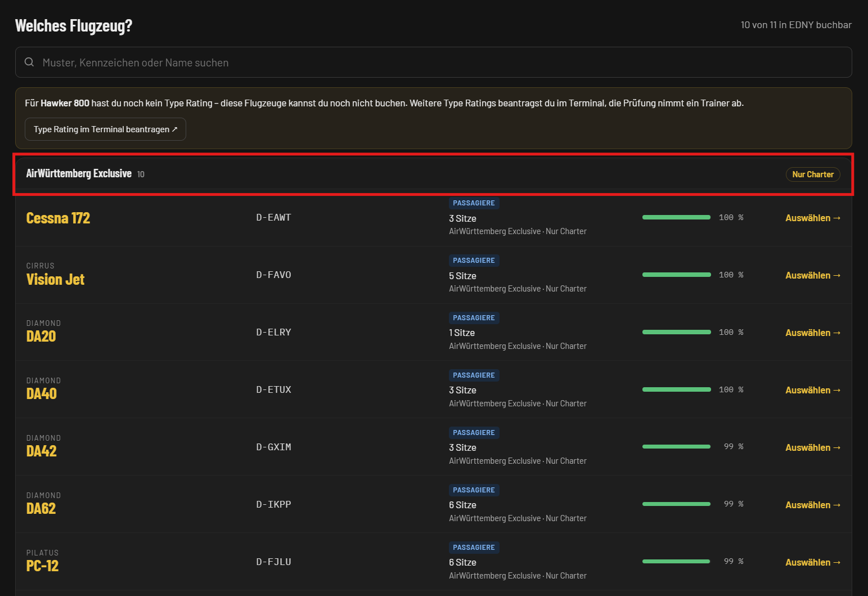Click the bold Hawker 800 text

pos(65,103)
